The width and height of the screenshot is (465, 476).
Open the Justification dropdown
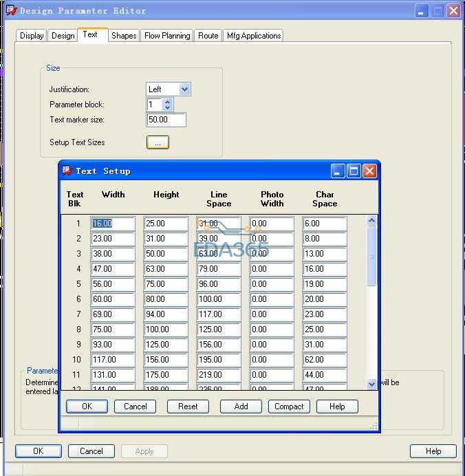pyautogui.click(x=184, y=89)
